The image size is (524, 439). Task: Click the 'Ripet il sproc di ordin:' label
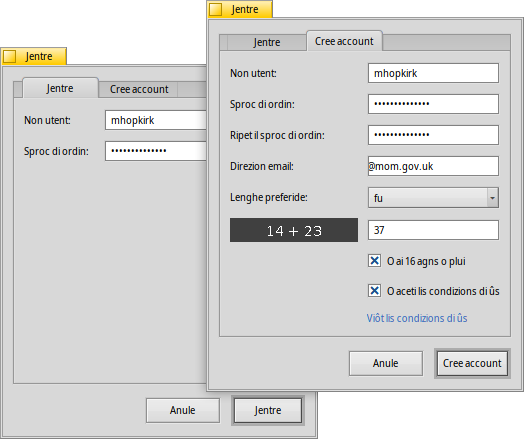tap(277, 135)
